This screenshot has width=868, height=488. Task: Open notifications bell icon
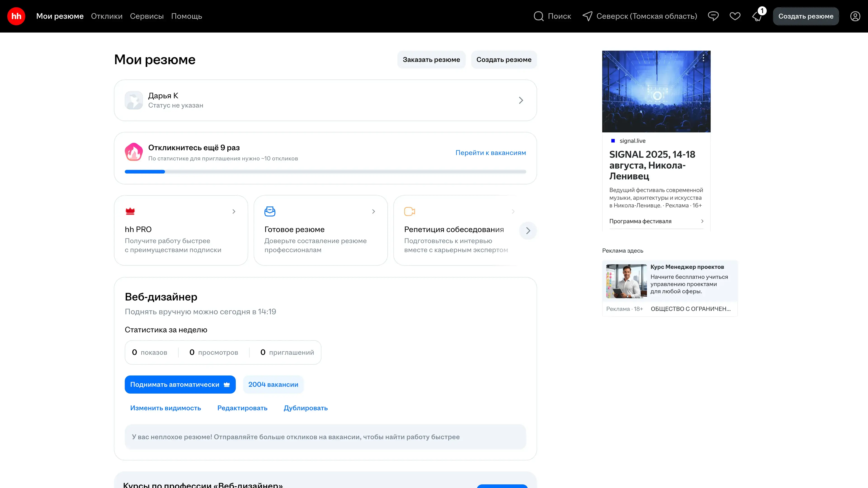tap(757, 17)
